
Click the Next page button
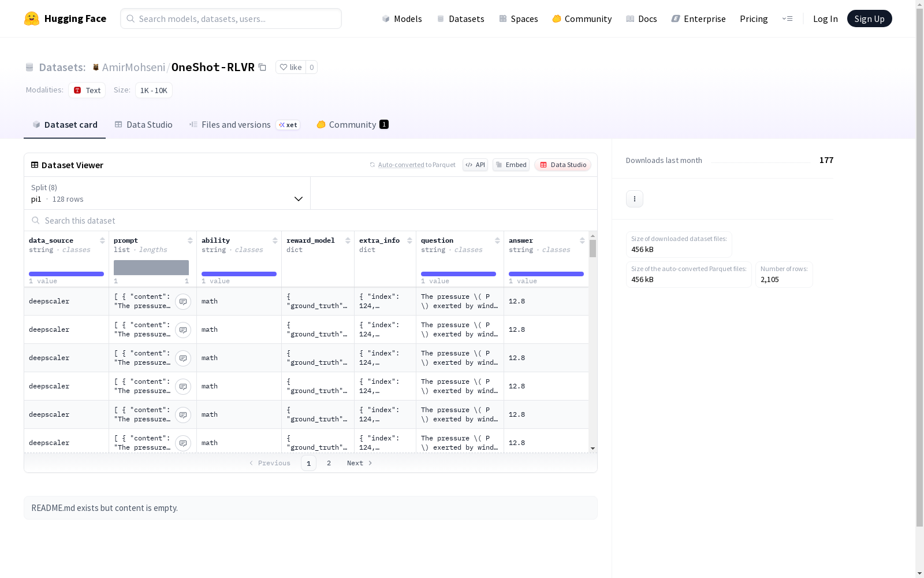point(360,463)
